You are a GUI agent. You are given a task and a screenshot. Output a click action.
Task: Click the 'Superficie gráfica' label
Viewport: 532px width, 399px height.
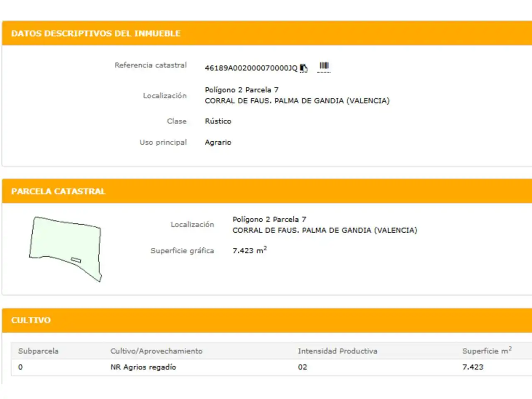tap(182, 251)
